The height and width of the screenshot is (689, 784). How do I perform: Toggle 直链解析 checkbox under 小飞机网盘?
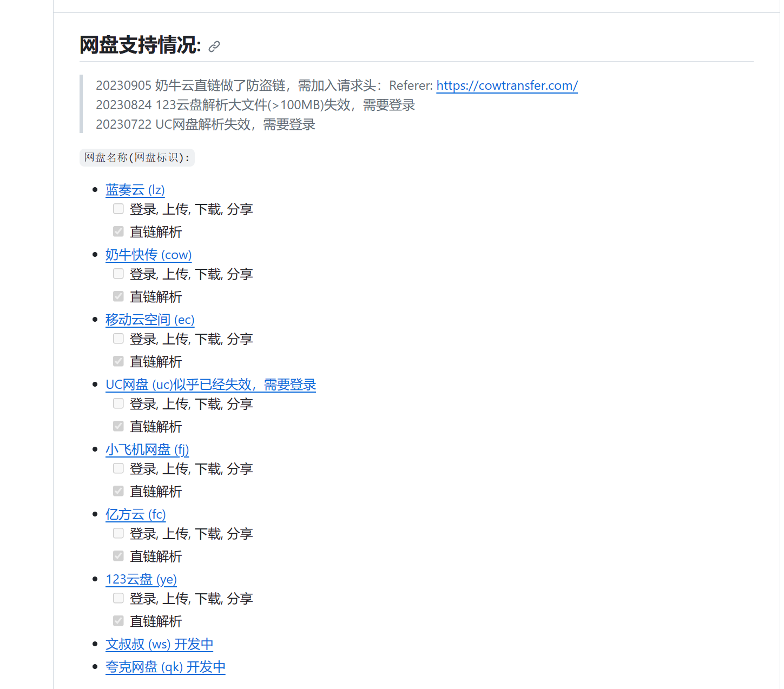[x=118, y=491]
